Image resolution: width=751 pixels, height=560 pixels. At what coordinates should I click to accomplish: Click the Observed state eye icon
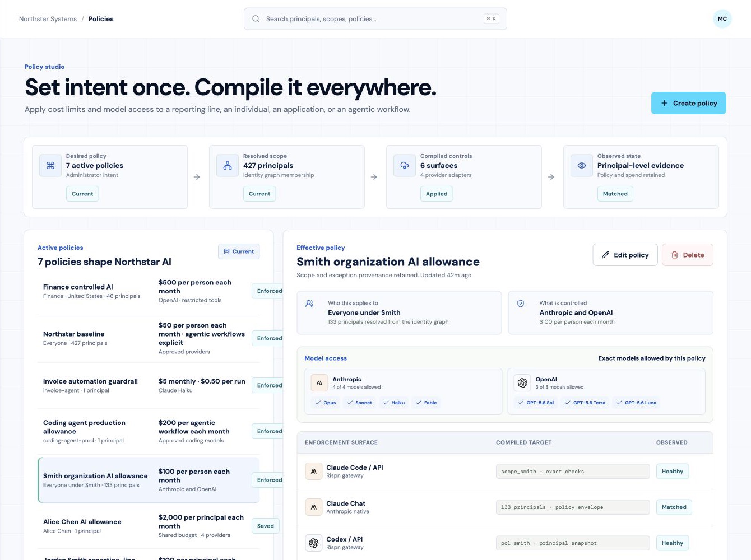pyautogui.click(x=582, y=166)
